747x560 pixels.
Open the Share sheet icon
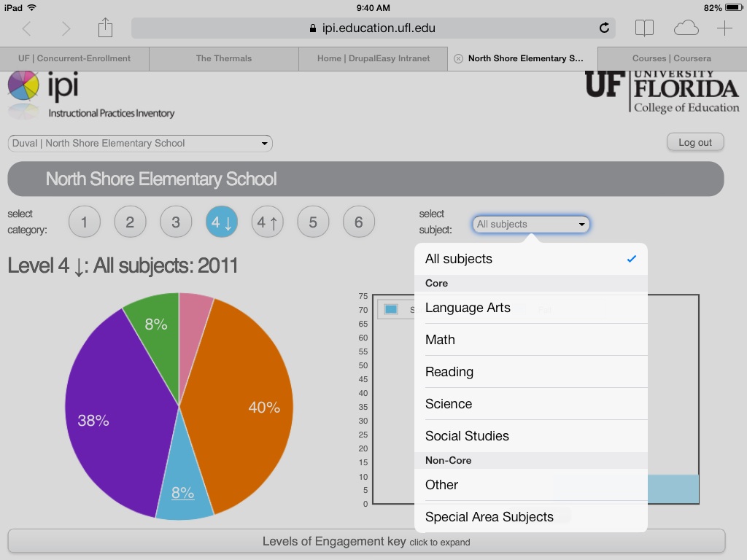coord(106,28)
